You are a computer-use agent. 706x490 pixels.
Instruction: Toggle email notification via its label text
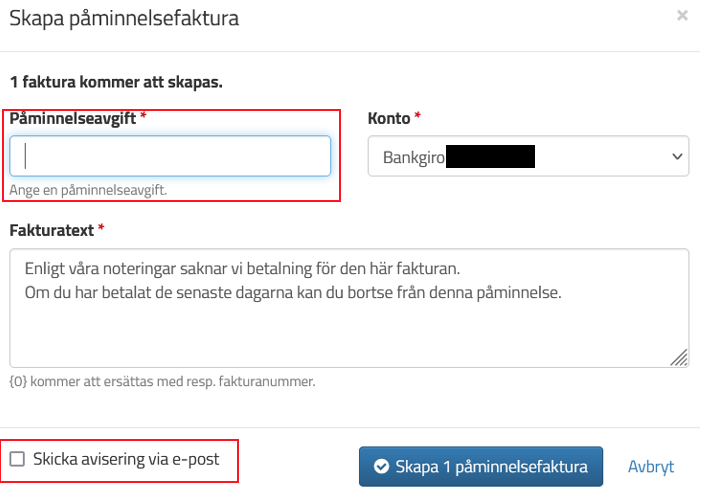click(x=126, y=459)
